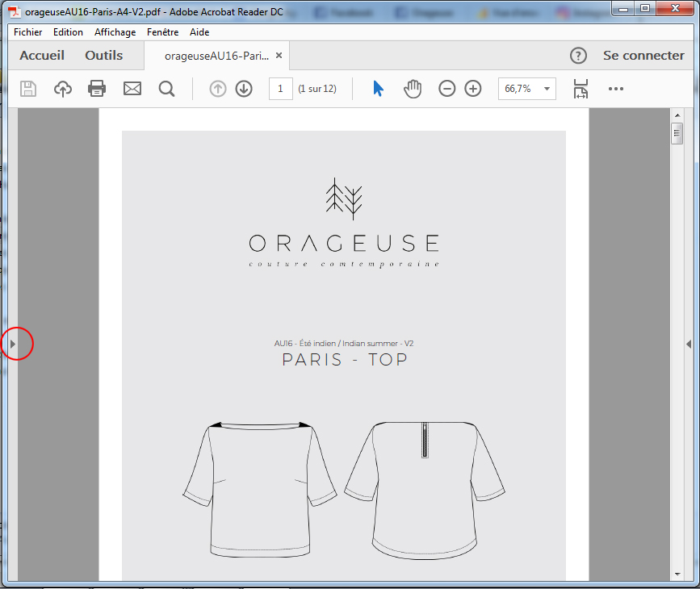Viewport: 700px width, 589px height.
Task: Click the Save file icon
Action: (28, 89)
